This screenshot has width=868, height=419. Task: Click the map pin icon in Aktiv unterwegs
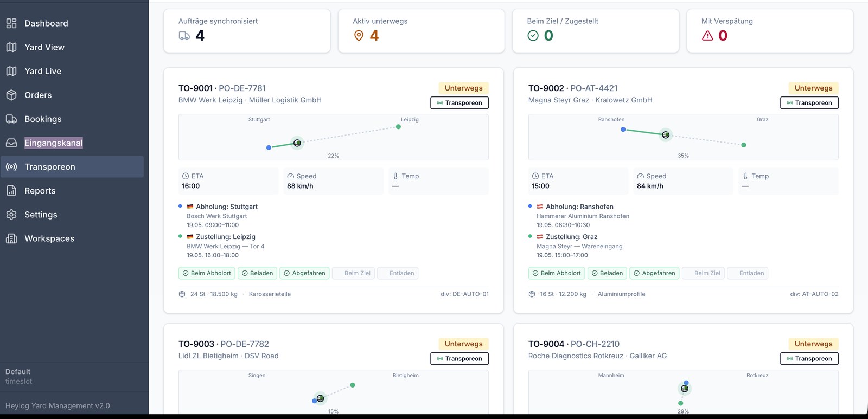pos(359,36)
